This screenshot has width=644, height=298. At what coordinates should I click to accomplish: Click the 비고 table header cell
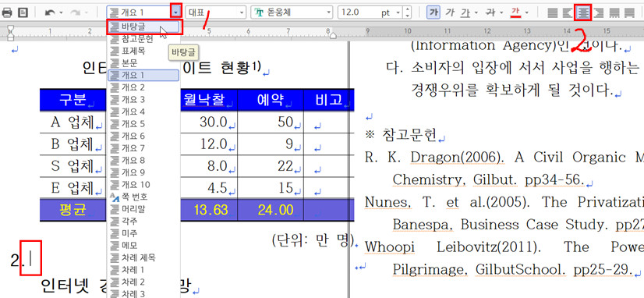tap(328, 100)
